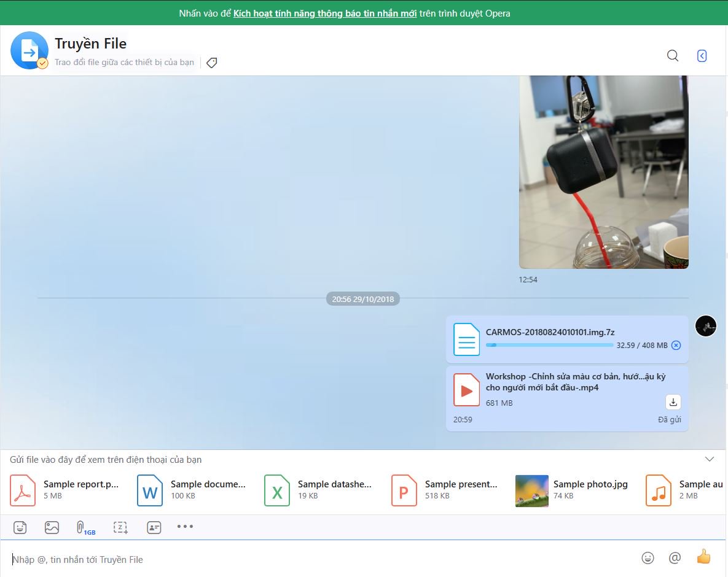Open the AirPods photo message
728x577 pixels.
tap(603, 172)
